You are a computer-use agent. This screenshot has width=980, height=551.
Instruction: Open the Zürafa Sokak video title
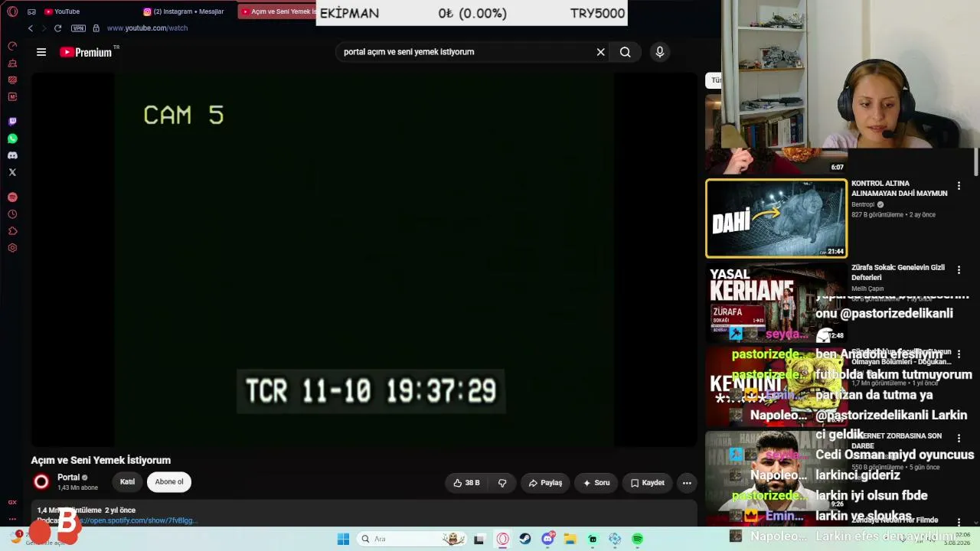pyautogui.click(x=898, y=272)
